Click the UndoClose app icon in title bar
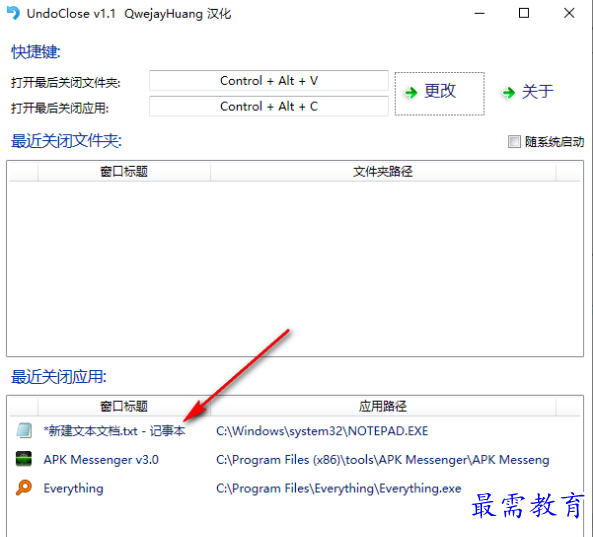593x537 pixels. point(14,14)
